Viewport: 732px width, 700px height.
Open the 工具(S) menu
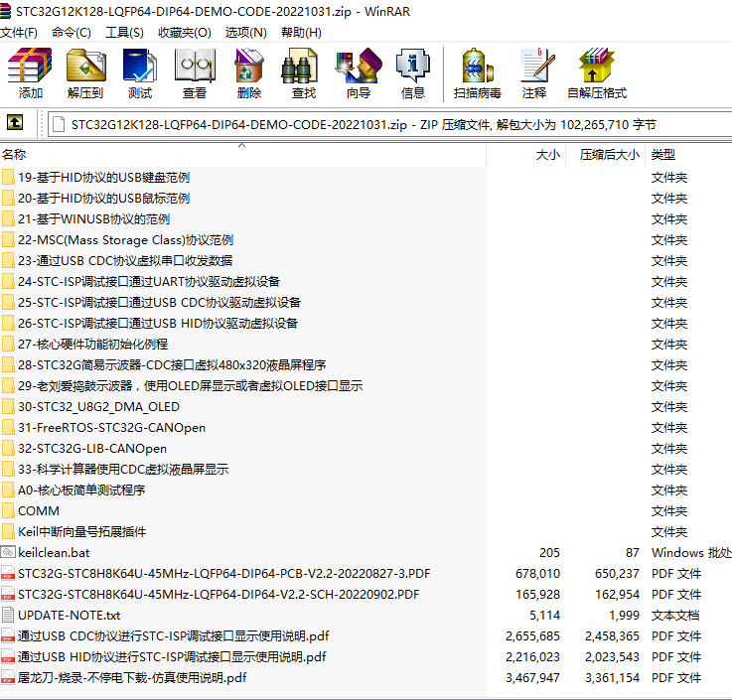coord(124,33)
